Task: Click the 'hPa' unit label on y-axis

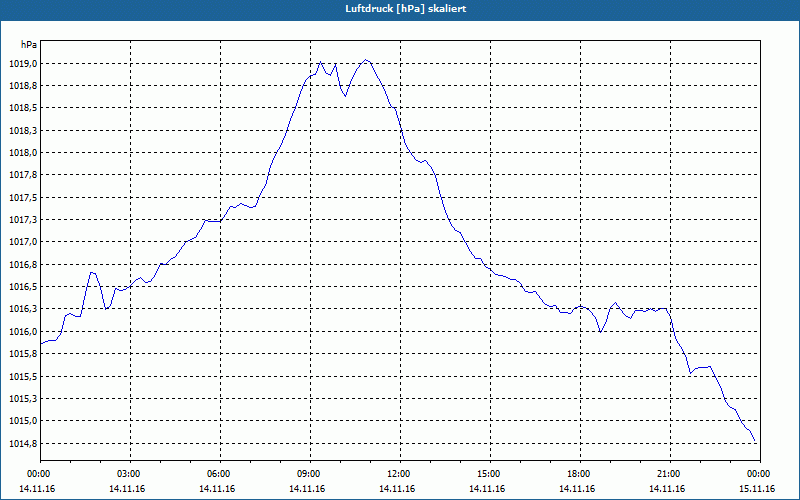Action: click(x=29, y=45)
